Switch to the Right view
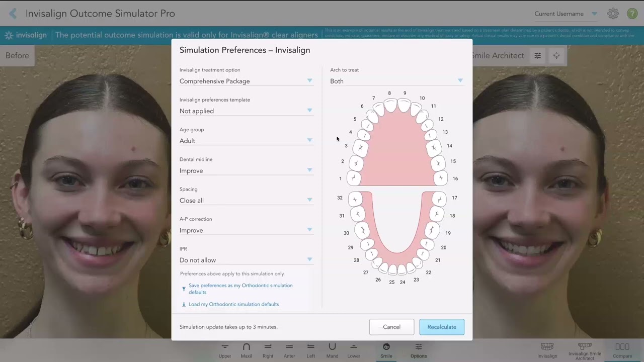The image size is (644, 362). [268, 350]
